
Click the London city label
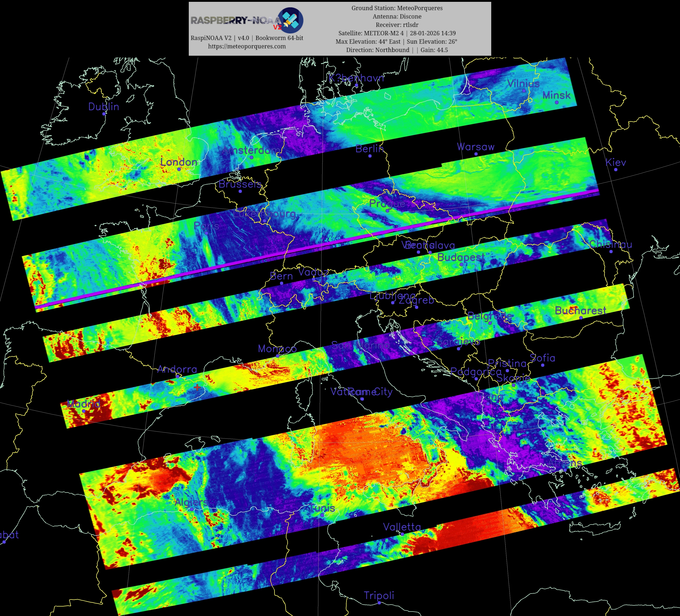tap(179, 162)
